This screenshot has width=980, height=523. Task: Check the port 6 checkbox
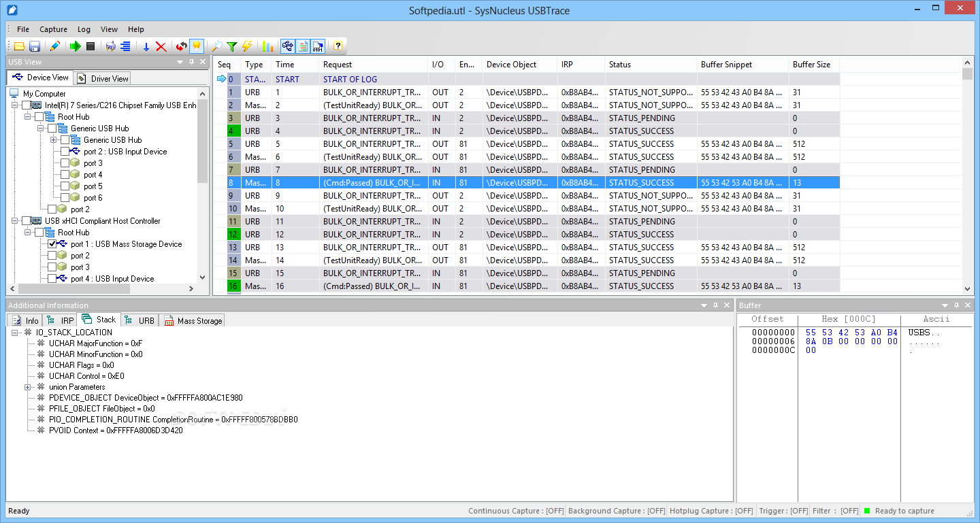[x=65, y=198]
